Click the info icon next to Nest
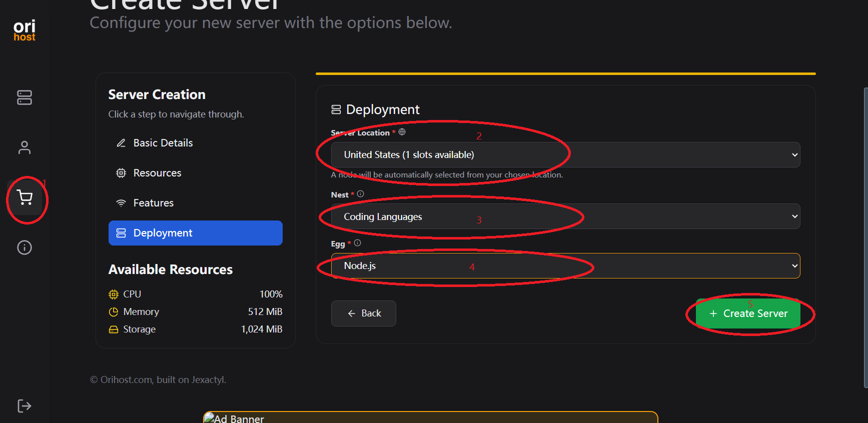868x423 pixels. [360, 194]
